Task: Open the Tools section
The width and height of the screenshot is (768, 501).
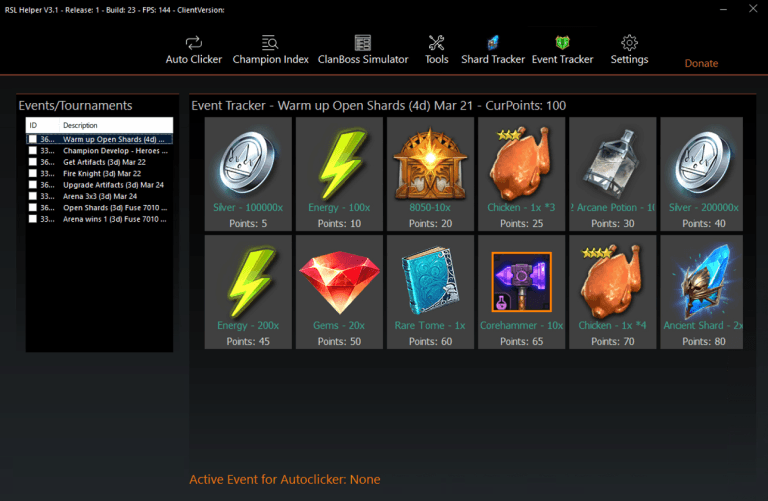Action: tap(436, 50)
